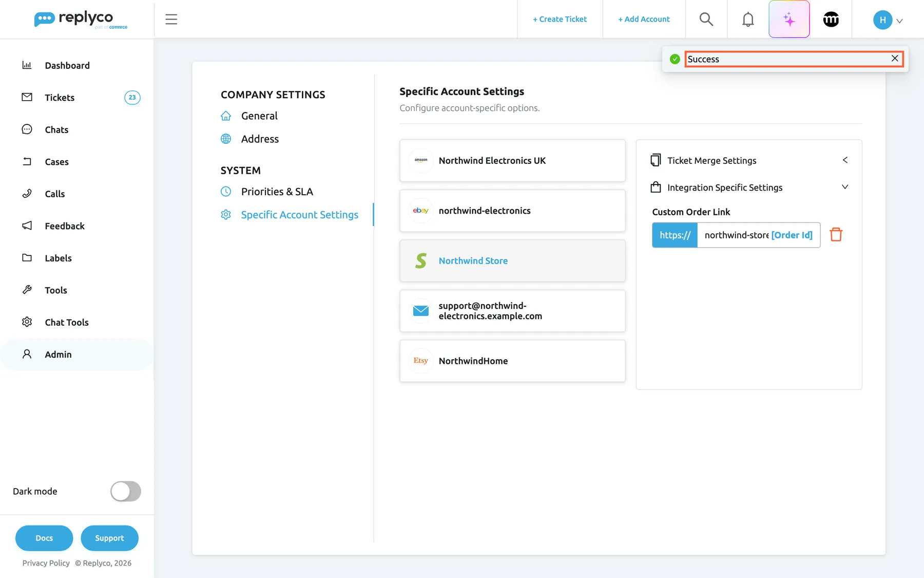Open the notifications bell
The width and height of the screenshot is (924, 578).
click(748, 20)
